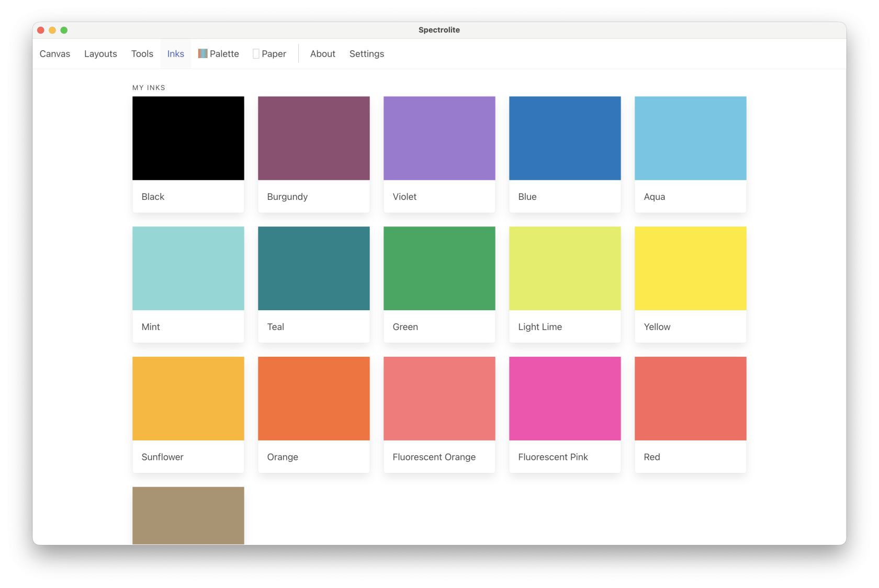
Task: Go to the About page
Action: [323, 54]
